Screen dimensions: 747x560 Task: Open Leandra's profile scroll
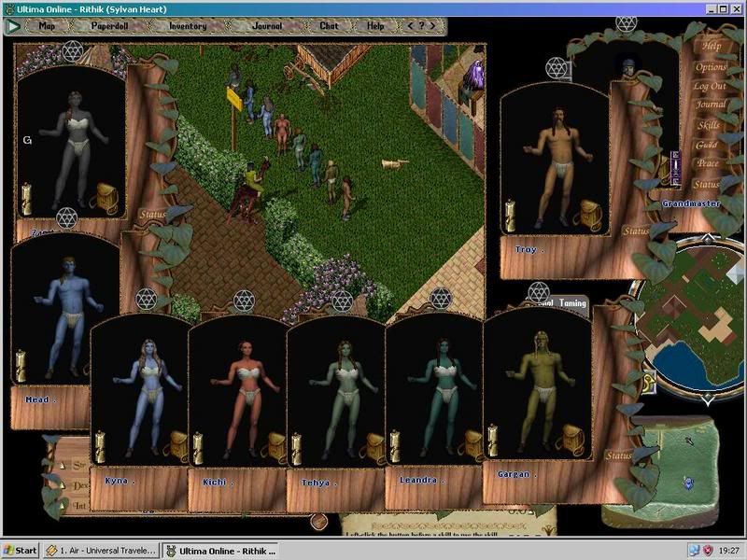395,446
